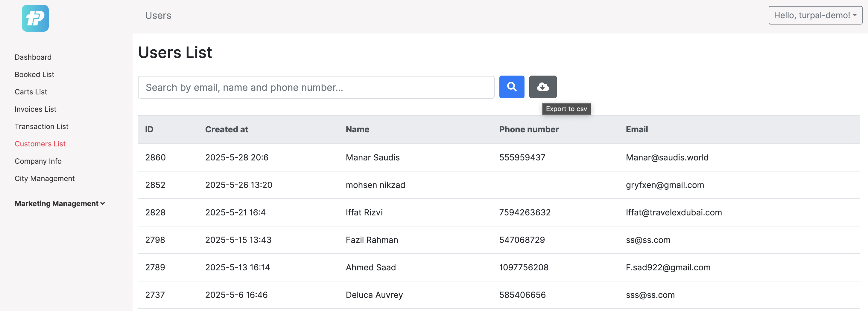The height and width of the screenshot is (311, 868).
Task: Collapse the Marketing Management chevron
Action: (102, 203)
